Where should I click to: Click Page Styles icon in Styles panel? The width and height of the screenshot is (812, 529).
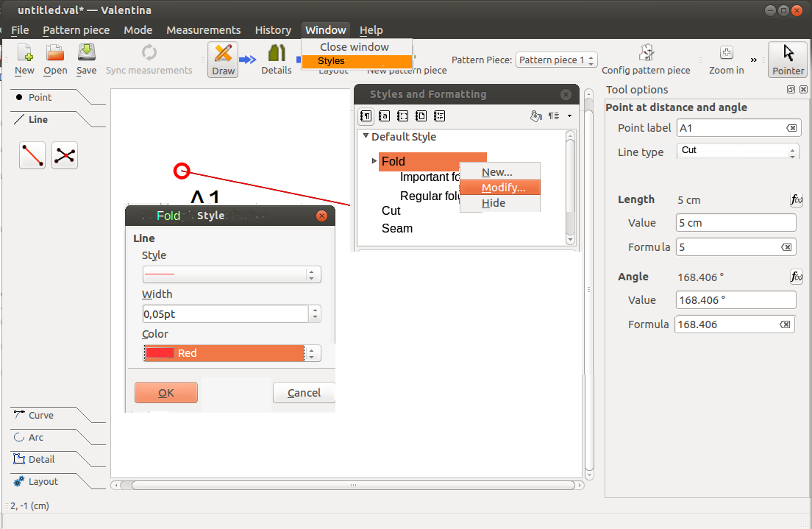pyautogui.click(x=421, y=116)
